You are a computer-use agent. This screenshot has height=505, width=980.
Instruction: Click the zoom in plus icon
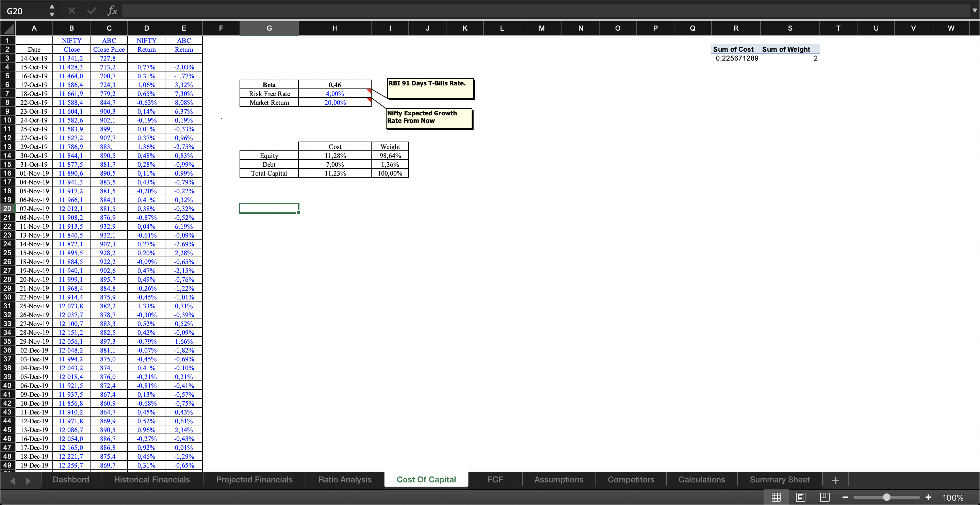pyautogui.click(x=928, y=497)
